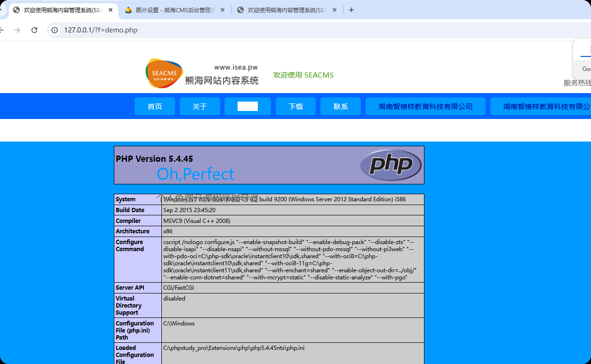This screenshot has height=364, width=591.
Task: Open the 首页 navigation item
Action: coord(155,106)
